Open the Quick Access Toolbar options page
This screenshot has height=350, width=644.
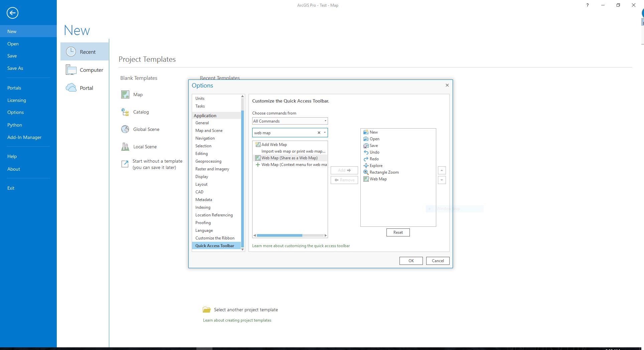point(216,246)
